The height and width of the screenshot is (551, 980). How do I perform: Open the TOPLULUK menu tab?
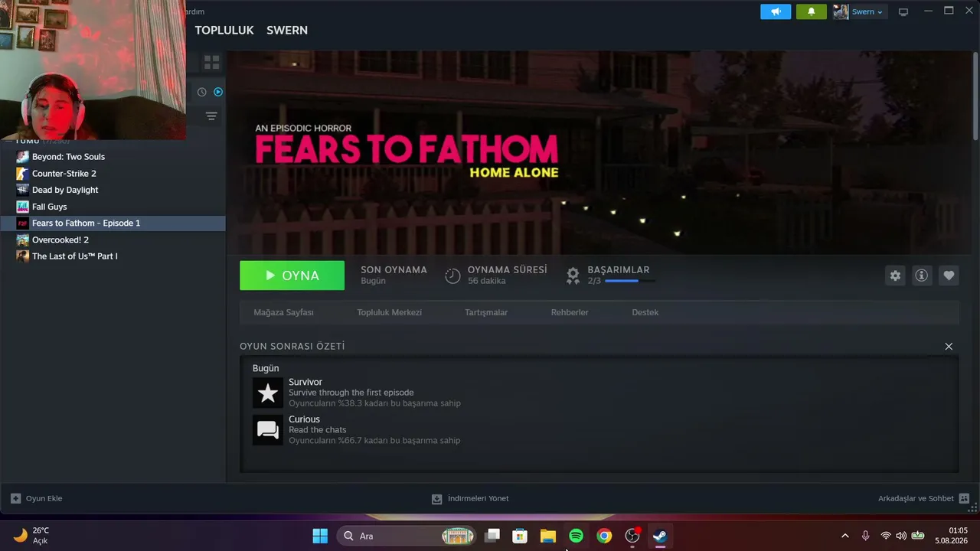(224, 31)
